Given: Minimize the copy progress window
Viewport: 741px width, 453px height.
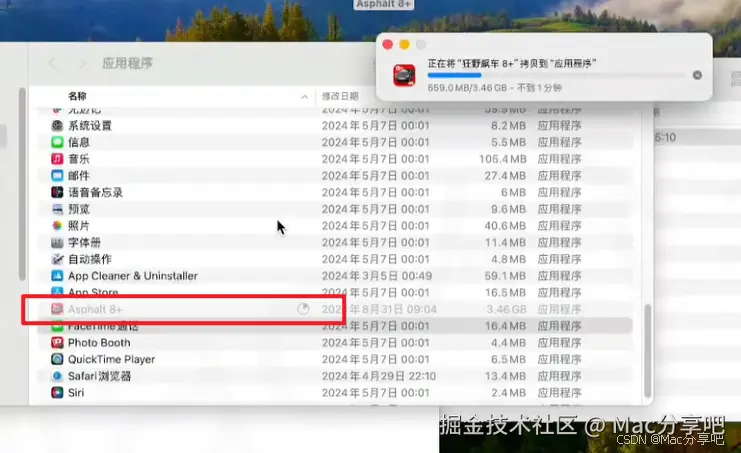Looking at the screenshot, I should pyautogui.click(x=405, y=44).
